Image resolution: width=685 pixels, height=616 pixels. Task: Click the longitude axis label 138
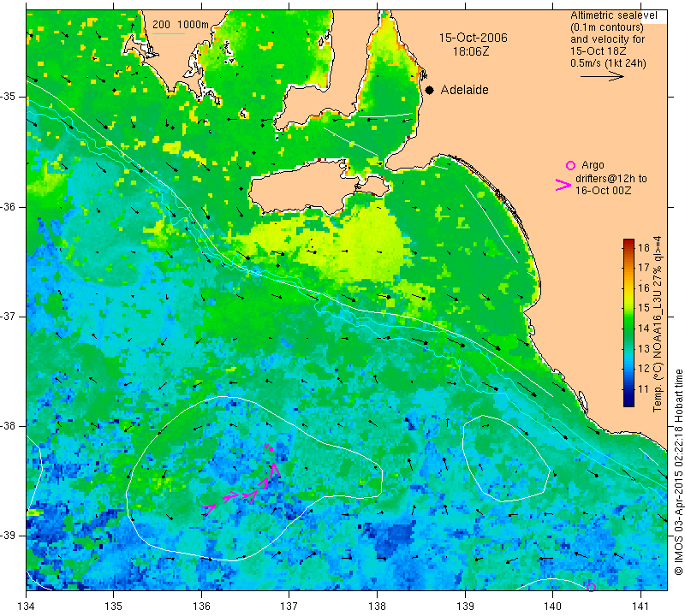(377, 606)
